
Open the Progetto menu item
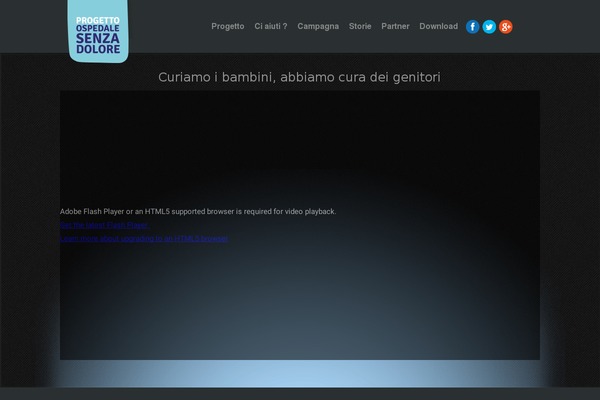[228, 26]
